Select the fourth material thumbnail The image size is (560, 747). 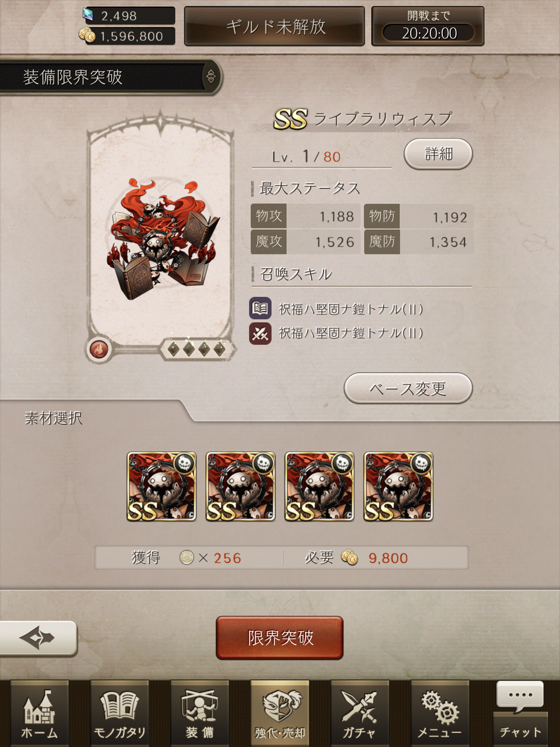(398, 486)
